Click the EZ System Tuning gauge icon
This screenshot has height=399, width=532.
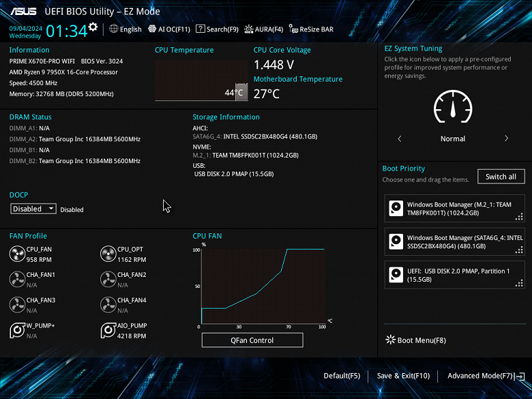453,106
